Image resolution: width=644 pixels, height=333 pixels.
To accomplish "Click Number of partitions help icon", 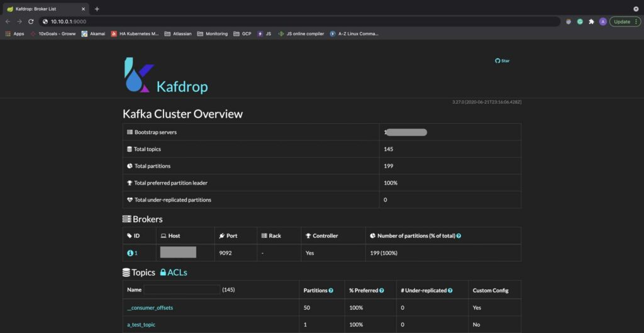I will click(458, 236).
